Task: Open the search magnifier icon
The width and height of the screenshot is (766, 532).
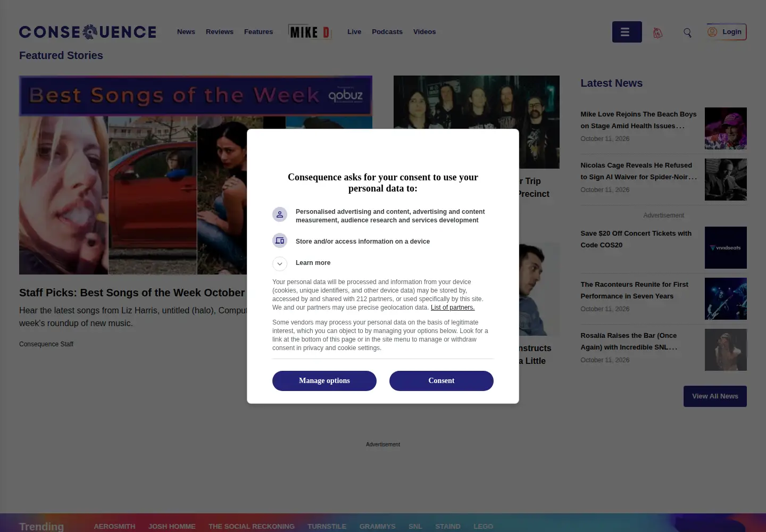Action: 687,32
